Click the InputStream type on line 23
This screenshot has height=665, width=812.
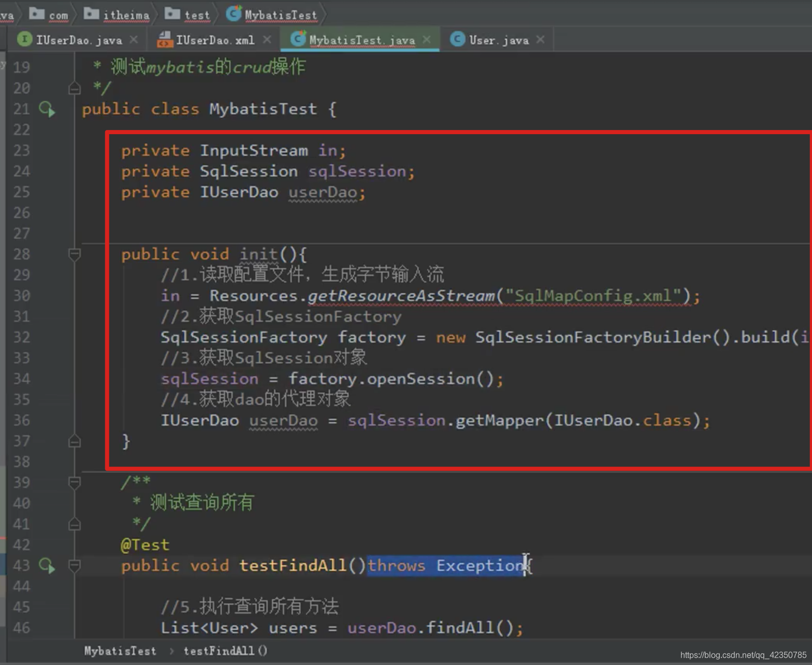coord(254,151)
